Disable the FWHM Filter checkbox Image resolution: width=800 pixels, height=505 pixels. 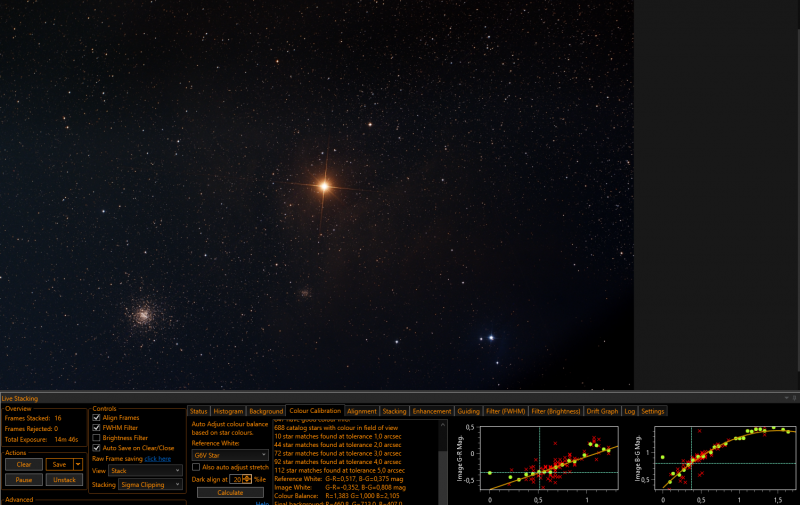[x=96, y=427]
